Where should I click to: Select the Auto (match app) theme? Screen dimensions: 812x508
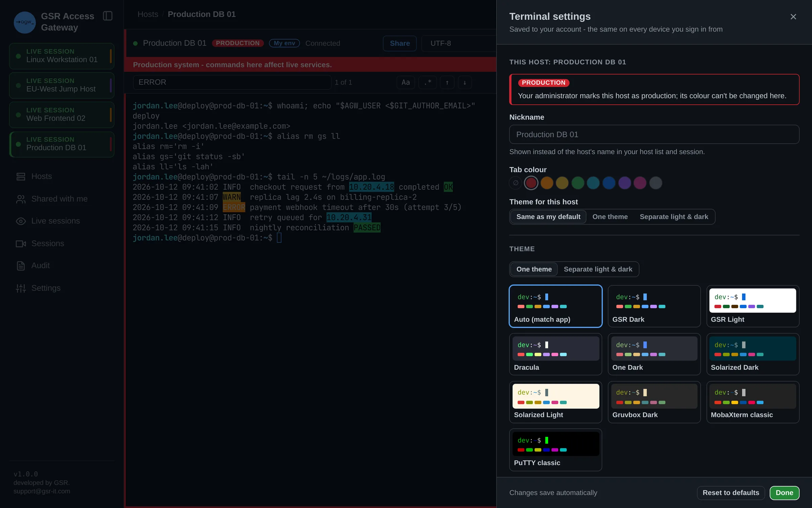coord(556,306)
